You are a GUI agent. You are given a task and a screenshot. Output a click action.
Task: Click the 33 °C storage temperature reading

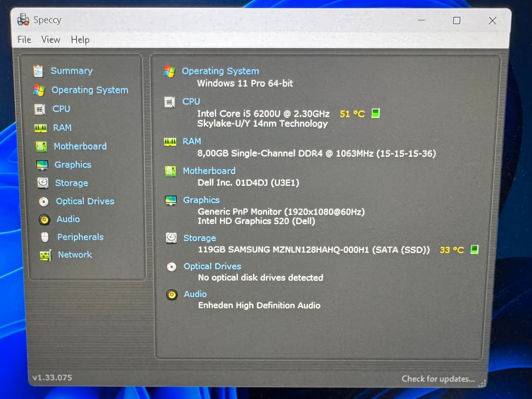pyautogui.click(x=452, y=250)
